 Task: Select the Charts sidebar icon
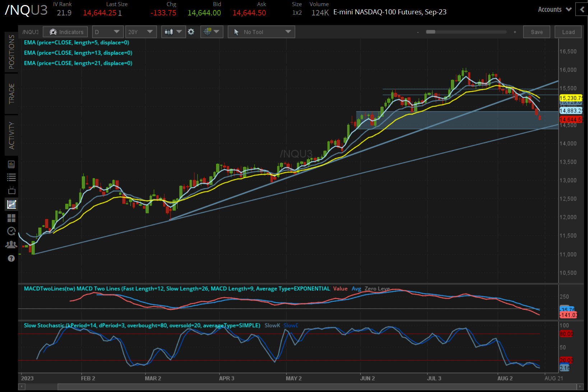(11, 204)
